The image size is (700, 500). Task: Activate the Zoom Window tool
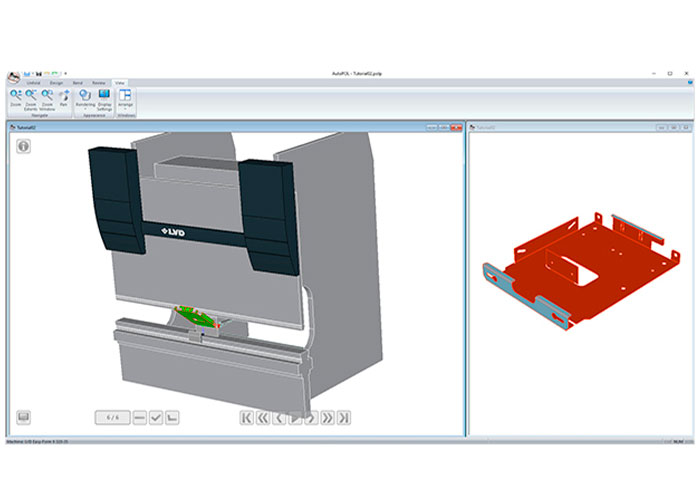coord(47,98)
